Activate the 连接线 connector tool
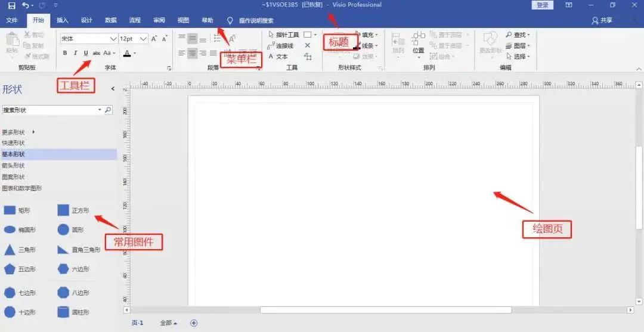The height and width of the screenshot is (332, 644). click(280, 46)
